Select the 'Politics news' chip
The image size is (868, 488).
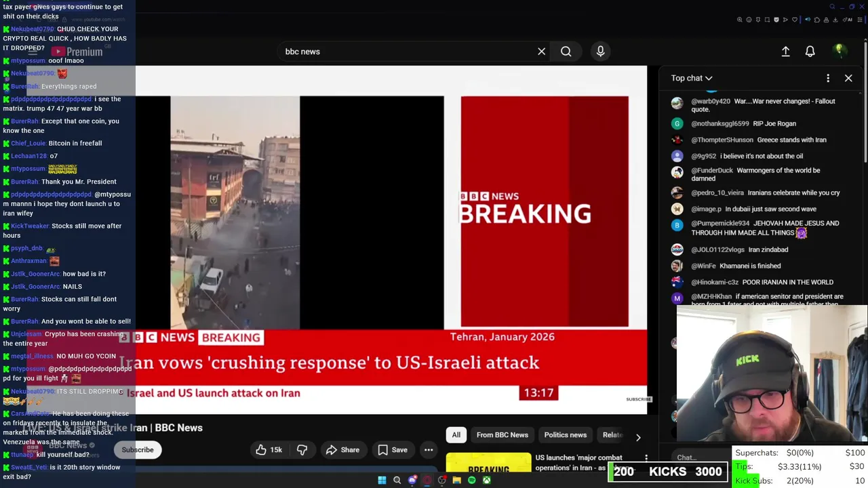click(565, 435)
